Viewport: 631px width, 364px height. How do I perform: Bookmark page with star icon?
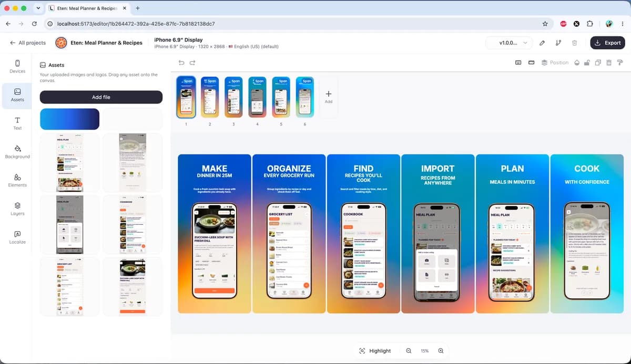click(x=545, y=24)
